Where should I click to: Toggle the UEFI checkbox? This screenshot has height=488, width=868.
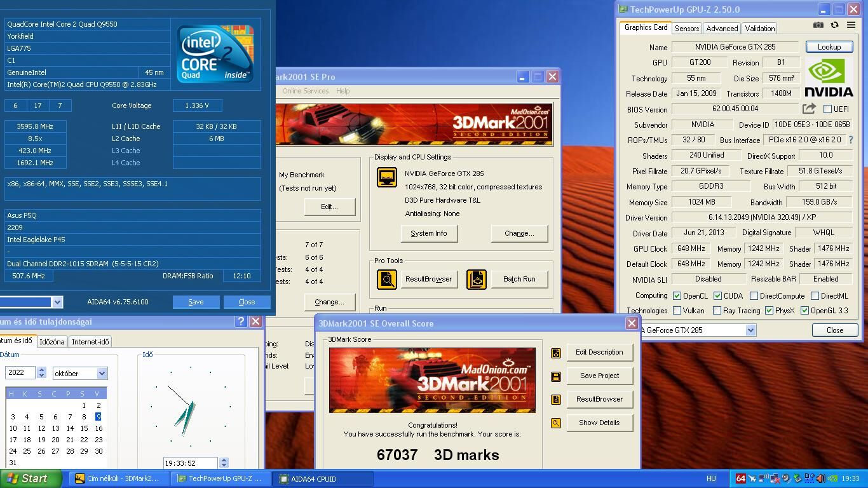(x=827, y=109)
